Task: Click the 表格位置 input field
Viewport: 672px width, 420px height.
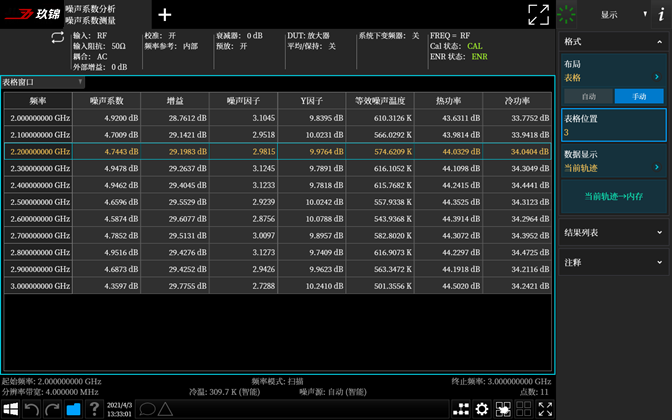Action: point(613,125)
